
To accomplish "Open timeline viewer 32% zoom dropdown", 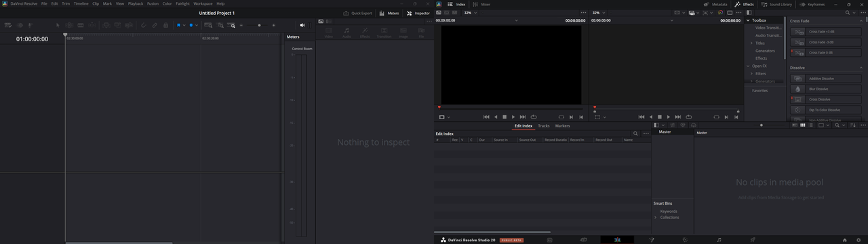I will pos(598,12).
